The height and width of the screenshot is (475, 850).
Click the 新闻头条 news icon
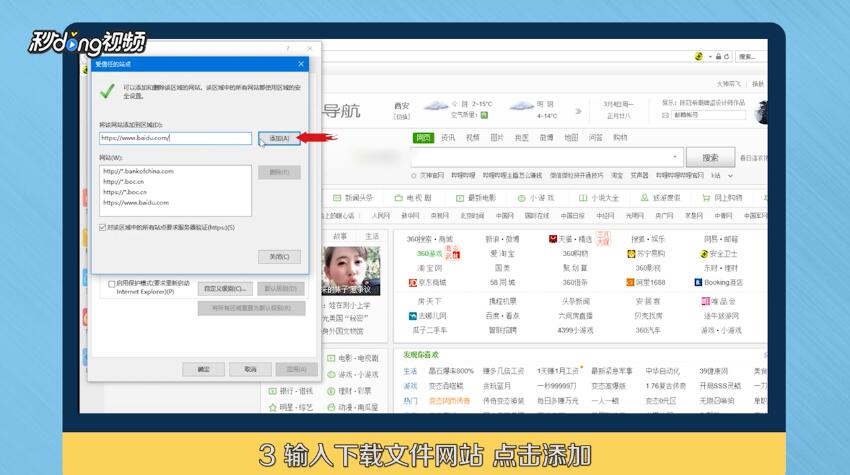point(337,198)
